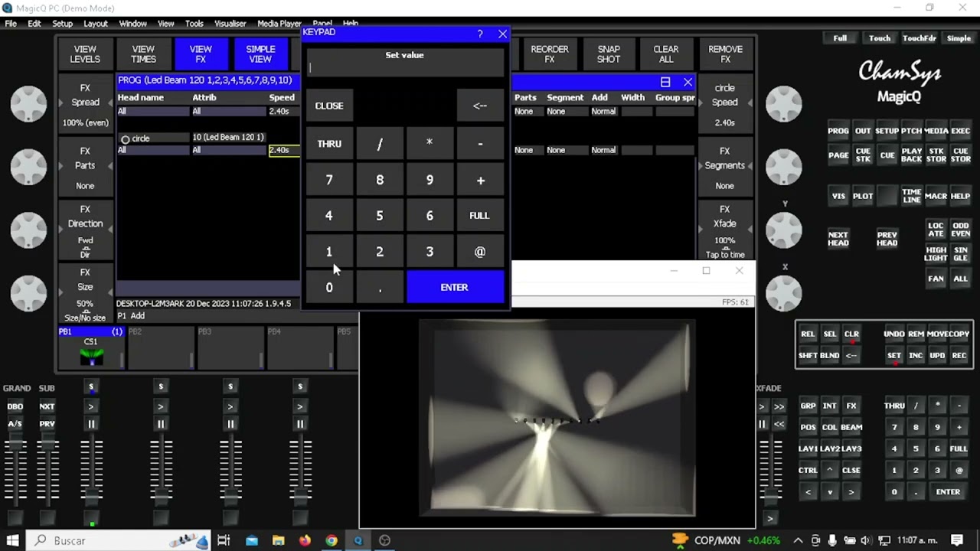Screen dimensions: 980x551
Task: Click the REORDER FX soft button
Action: (550, 54)
